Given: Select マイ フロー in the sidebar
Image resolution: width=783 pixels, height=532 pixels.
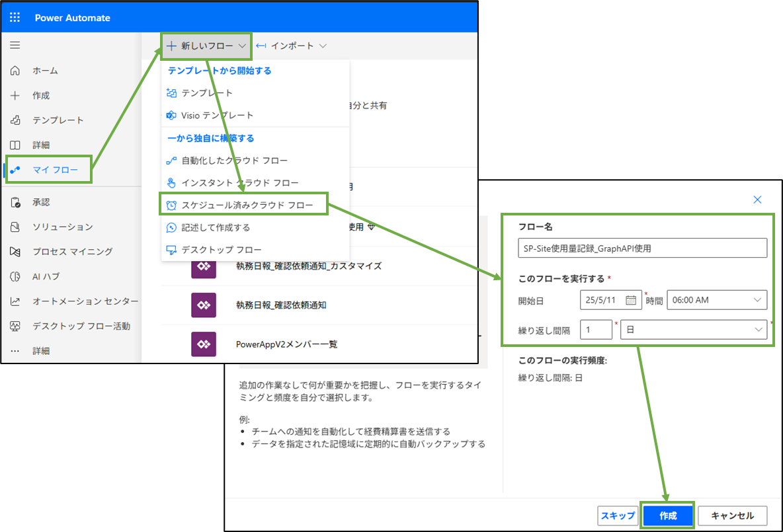Looking at the screenshot, I should 56,170.
